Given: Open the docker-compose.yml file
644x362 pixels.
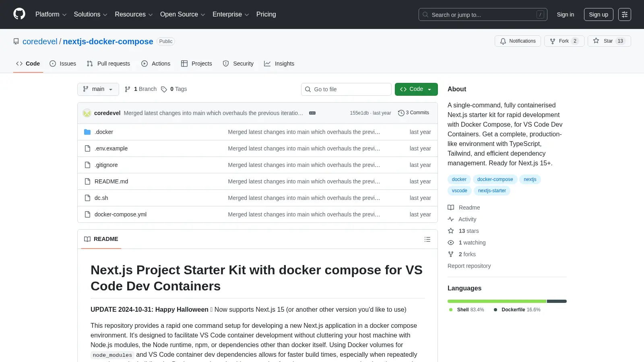Looking at the screenshot, I should (120, 214).
